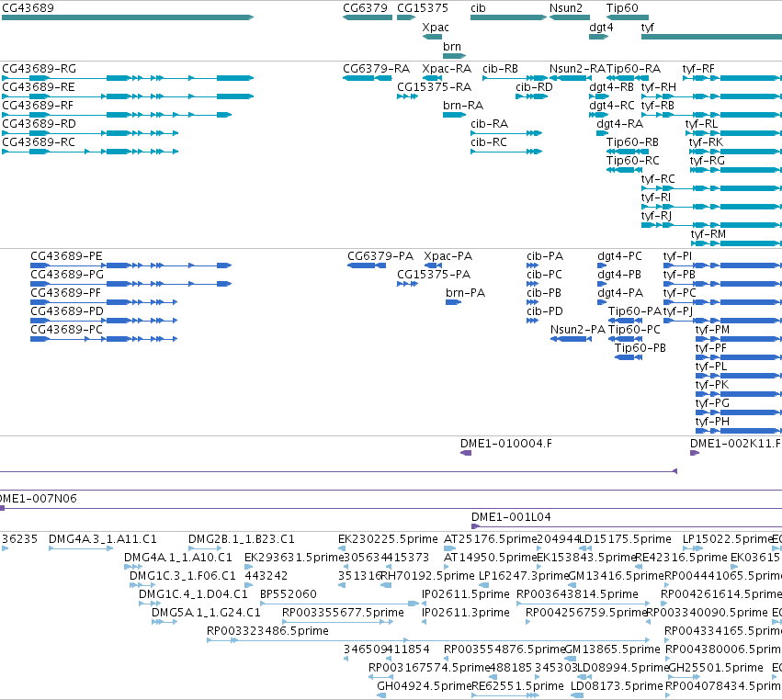Select transcript CG43689-RG

[x=128, y=78]
